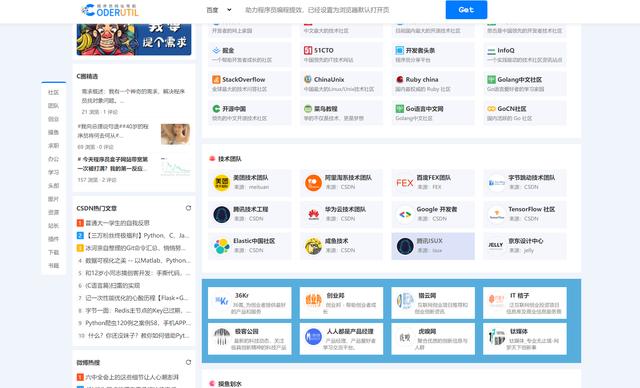Open article '(C语言篇)扫雷的实现'
The height and width of the screenshot is (388, 640).
pyautogui.click(x=113, y=285)
